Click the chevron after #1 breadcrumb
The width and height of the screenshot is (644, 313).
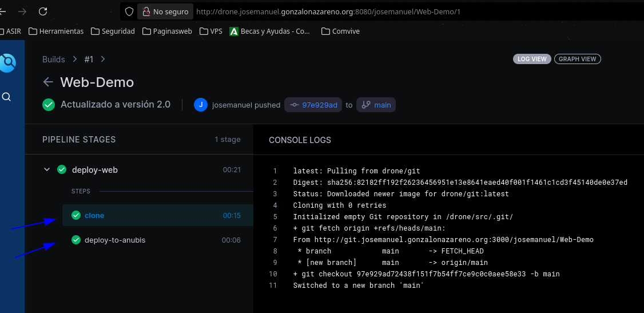tap(103, 59)
